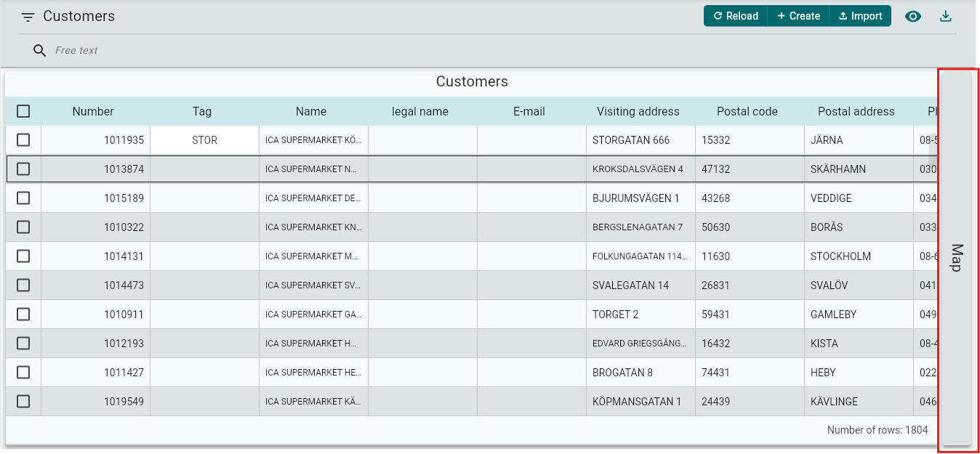Check the row for customer 1015189
The width and height of the screenshot is (980, 454).
pos(23,198)
